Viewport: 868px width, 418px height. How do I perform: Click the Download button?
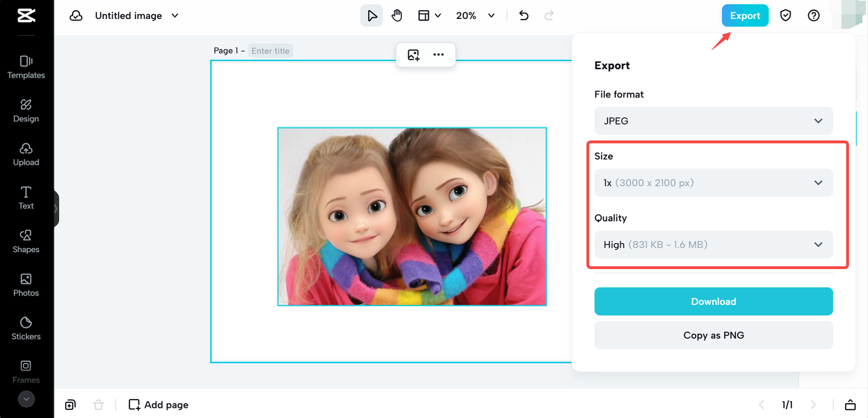point(713,301)
